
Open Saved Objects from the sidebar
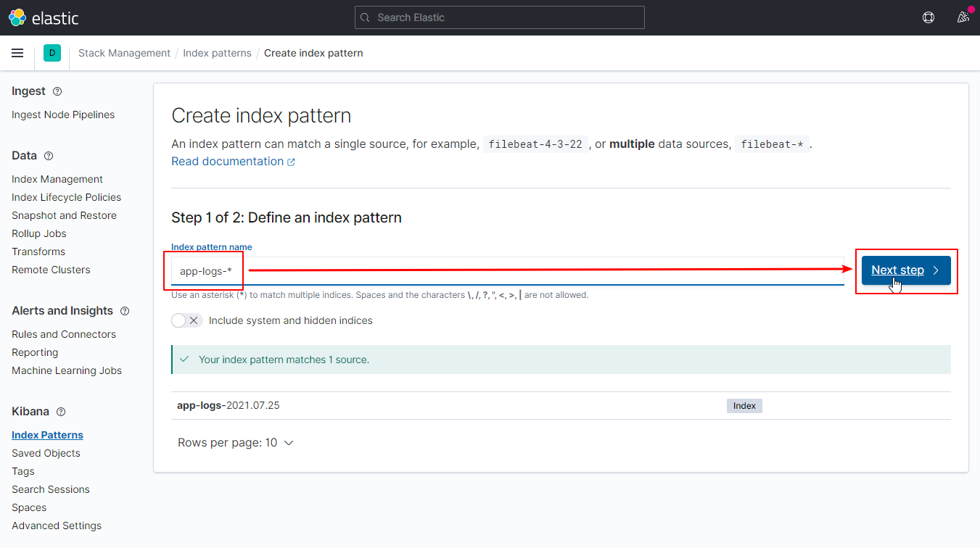[46, 452]
